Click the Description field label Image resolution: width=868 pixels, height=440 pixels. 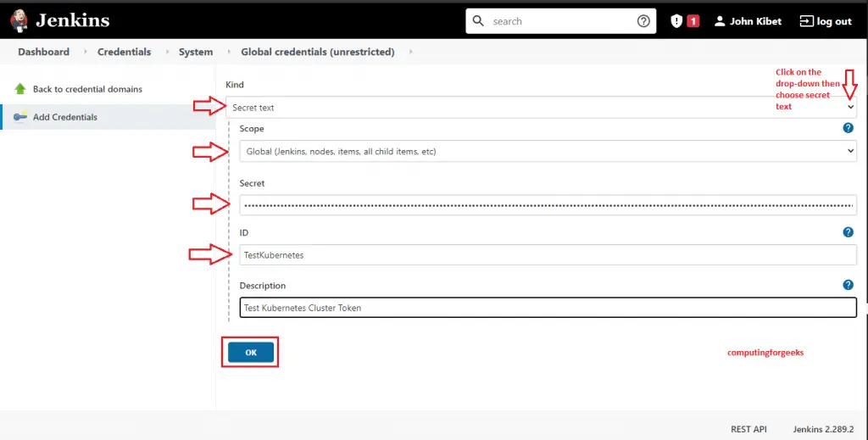pos(263,286)
